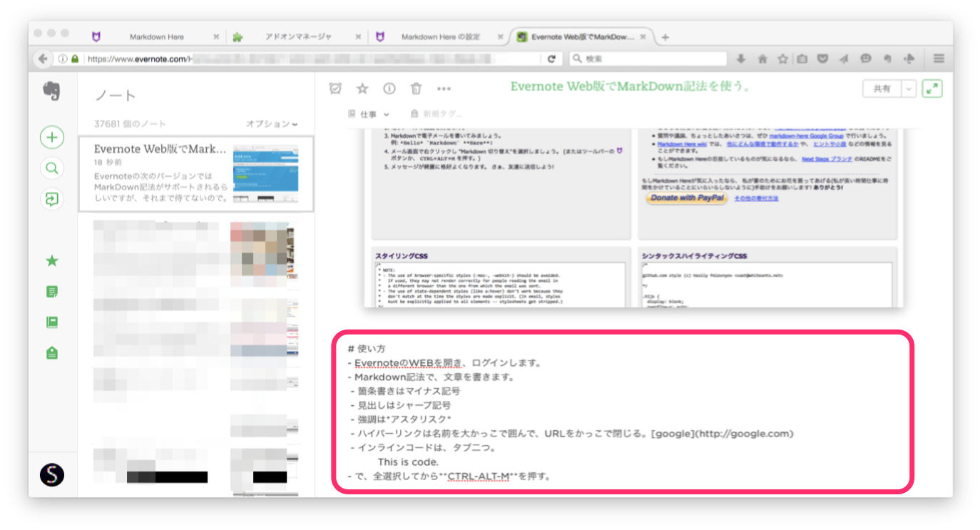Click the Evernote elephant logo
980x530 pixels.
tap(51, 91)
